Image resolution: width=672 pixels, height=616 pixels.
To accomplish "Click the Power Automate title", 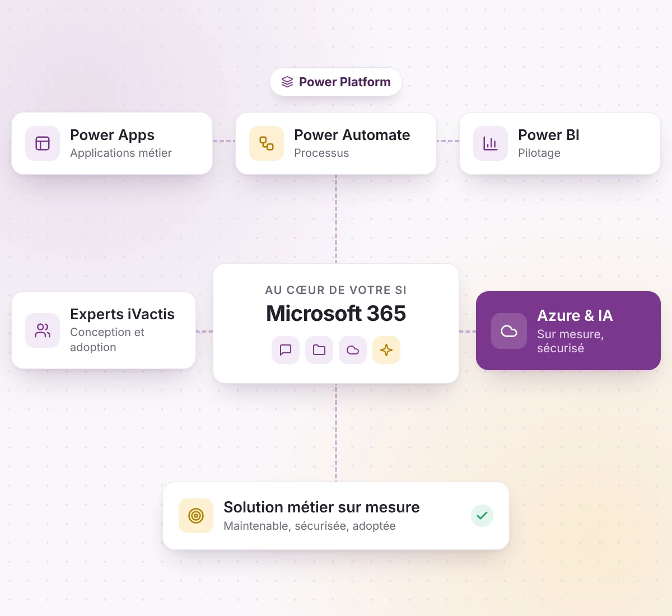I will click(x=352, y=135).
